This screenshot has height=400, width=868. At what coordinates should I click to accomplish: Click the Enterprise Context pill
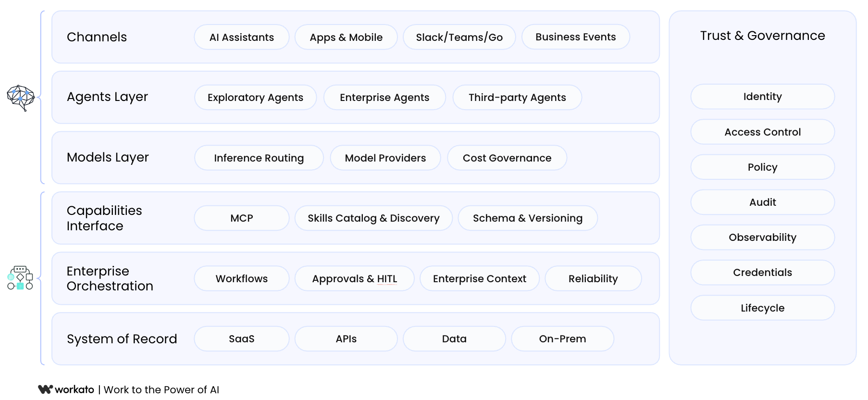pyautogui.click(x=480, y=278)
